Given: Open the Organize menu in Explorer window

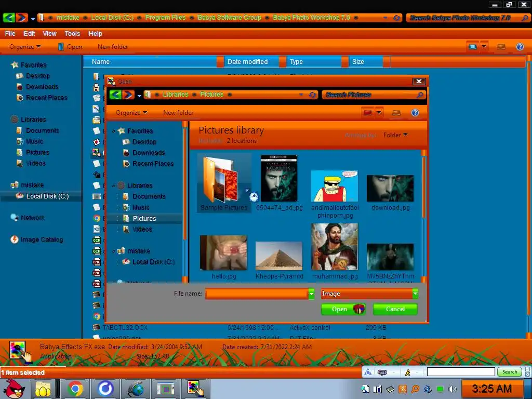Looking at the screenshot, I should 25,47.
